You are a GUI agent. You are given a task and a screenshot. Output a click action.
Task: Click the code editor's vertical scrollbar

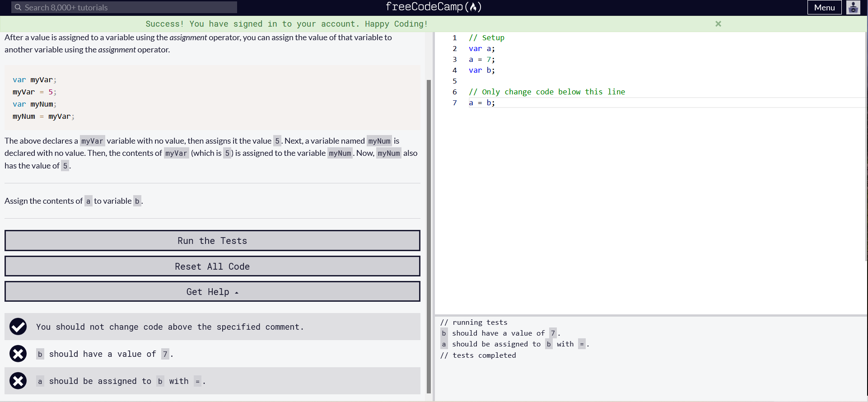865,146
